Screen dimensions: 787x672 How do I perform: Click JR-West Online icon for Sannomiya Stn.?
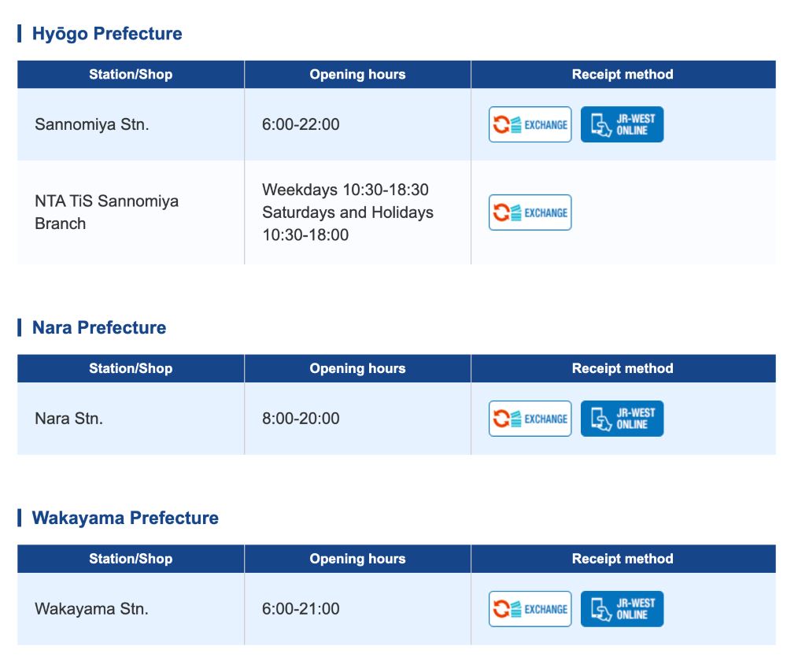pyautogui.click(x=622, y=124)
